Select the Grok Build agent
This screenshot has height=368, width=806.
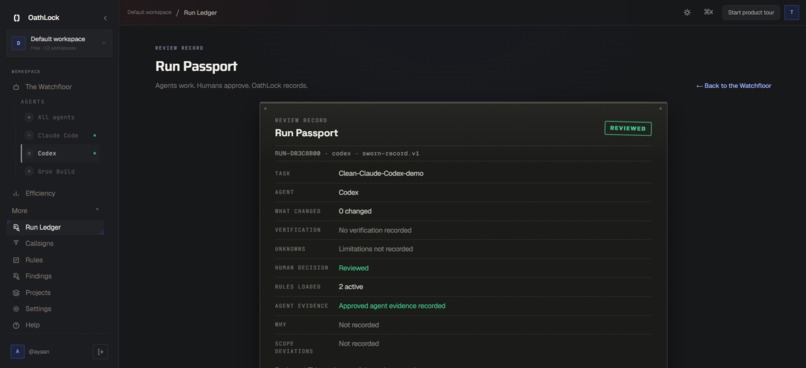point(56,172)
